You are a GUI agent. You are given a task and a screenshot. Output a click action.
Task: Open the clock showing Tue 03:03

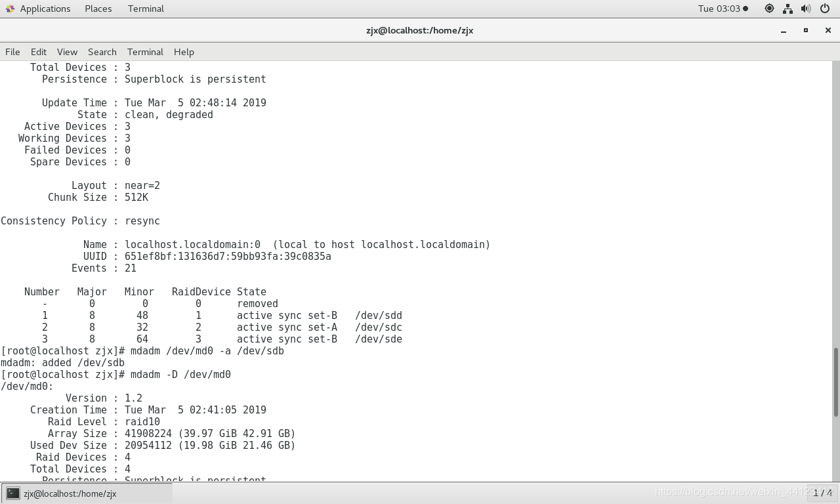(723, 9)
